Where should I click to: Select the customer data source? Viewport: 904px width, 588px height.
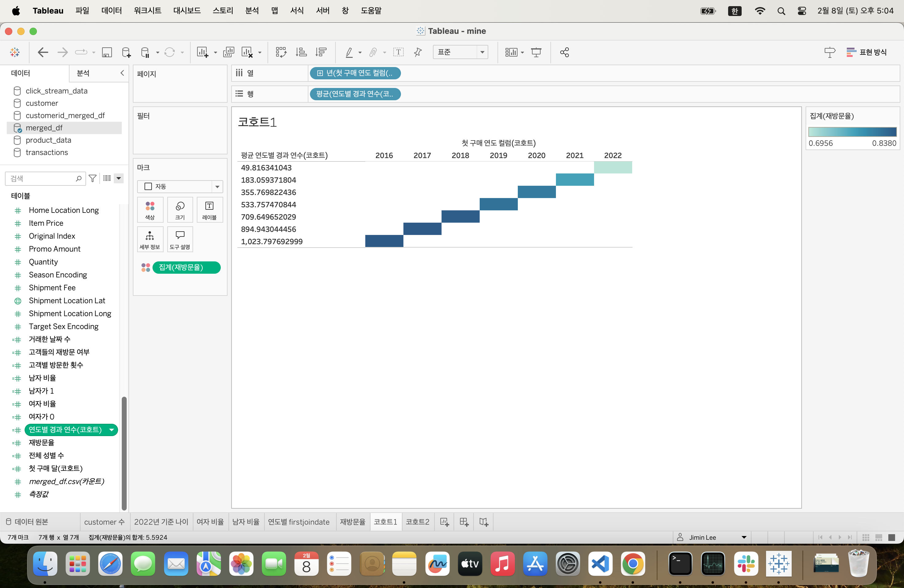pyautogui.click(x=42, y=103)
